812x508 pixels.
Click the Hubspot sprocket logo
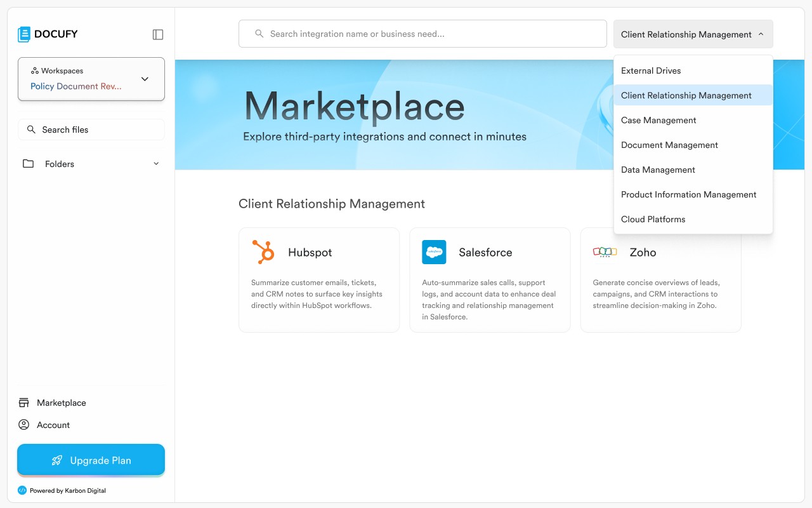coord(263,252)
